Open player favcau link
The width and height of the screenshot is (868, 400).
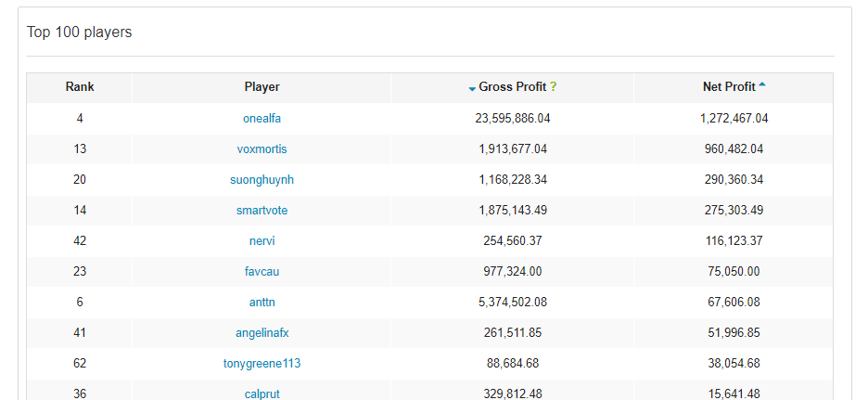(x=262, y=272)
